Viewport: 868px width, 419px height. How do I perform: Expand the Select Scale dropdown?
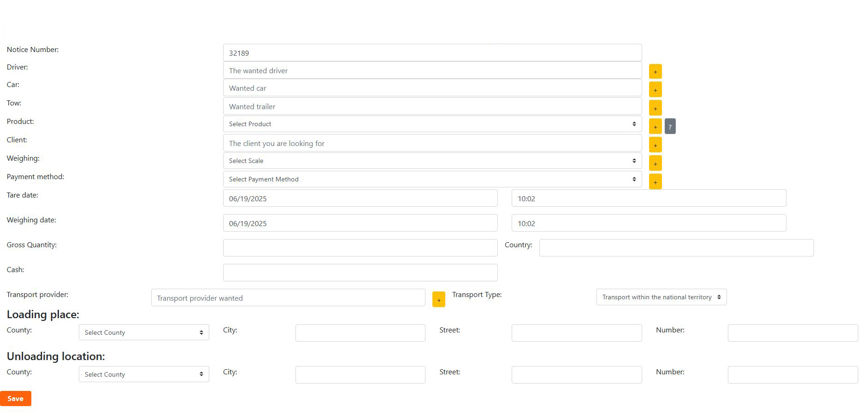tap(432, 161)
